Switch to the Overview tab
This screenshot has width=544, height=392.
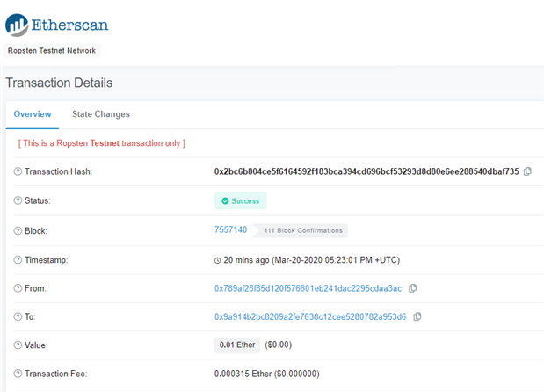(33, 114)
